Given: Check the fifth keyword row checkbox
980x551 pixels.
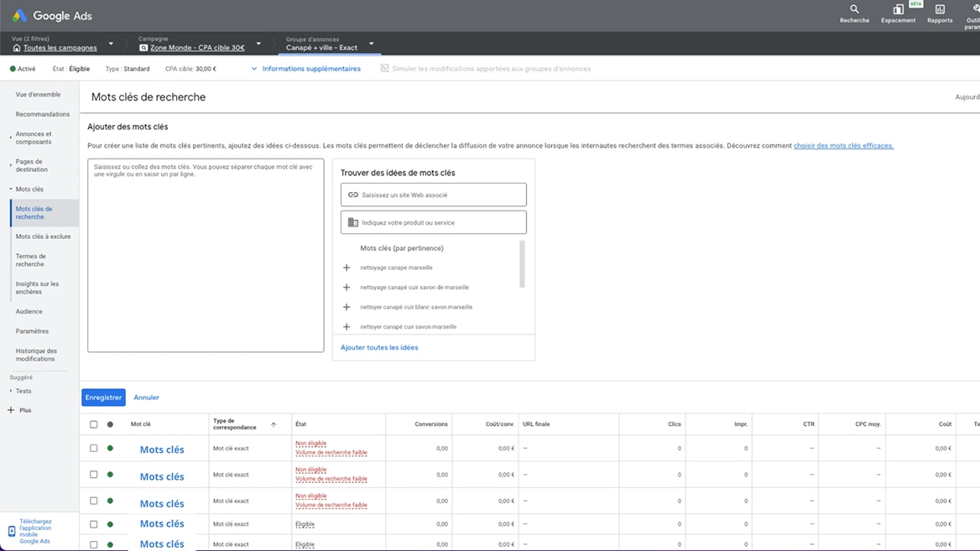Looking at the screenshot, I should (x=94, y=544).
